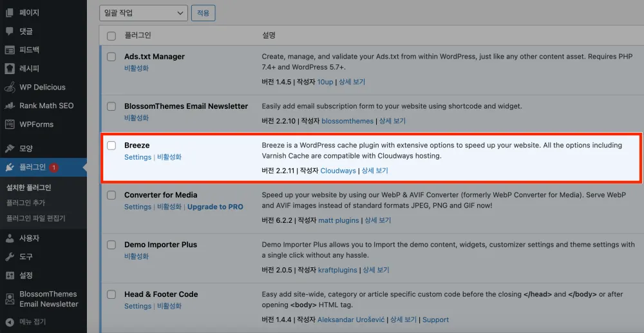Check the BlossomThemes Email Newsletter plugin checkbox
Image resolution: width=644 pixels, height=333 pixels.
(x=111, y=106)
